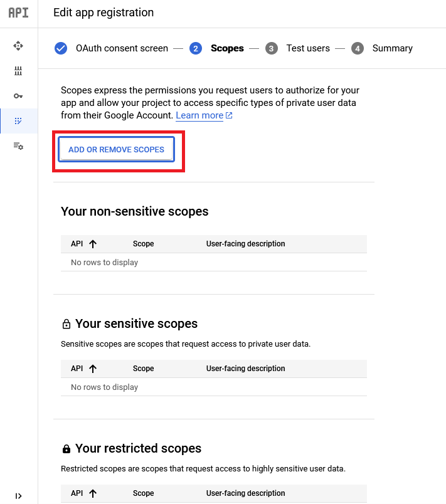
Task: Click Scope header in non-sensitive scopes table
Action: coord(144,244)
